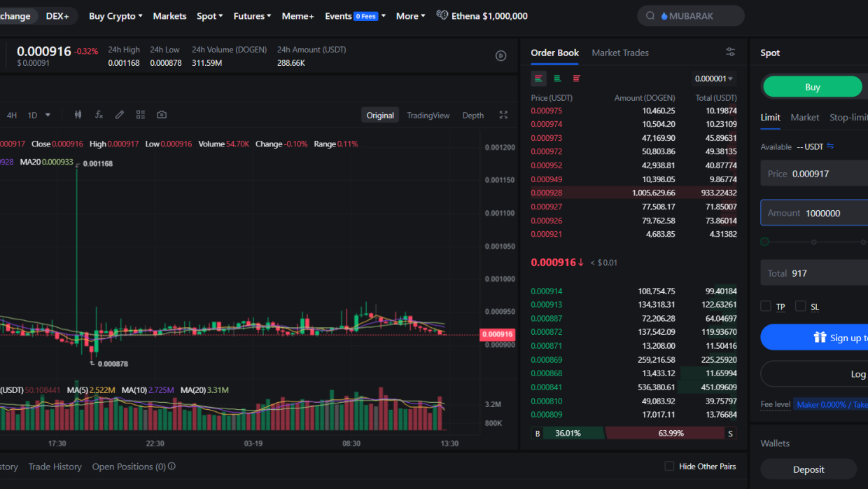Click the MUBARAK search field

[690, 16]
